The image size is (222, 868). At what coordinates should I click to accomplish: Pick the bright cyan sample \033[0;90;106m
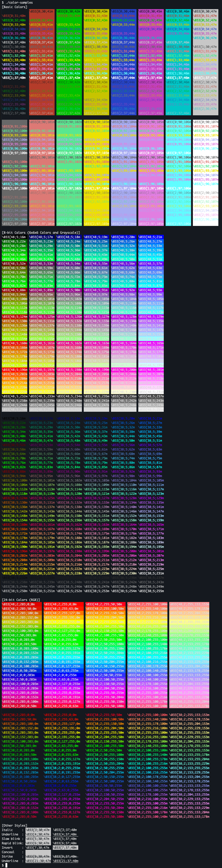pyautogui.click(x=179, y=122)
